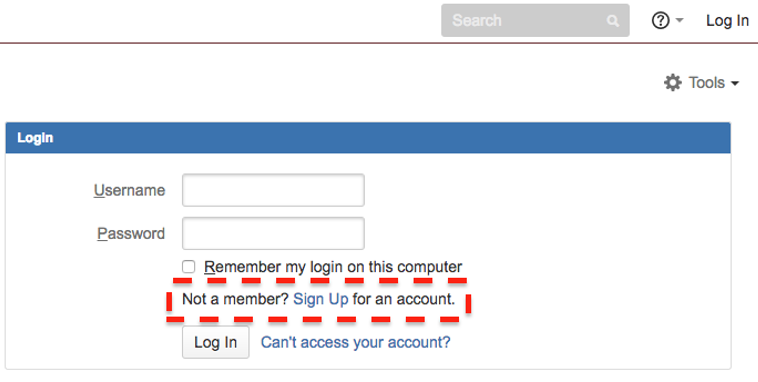Click the 'for an account.' text

404,299
